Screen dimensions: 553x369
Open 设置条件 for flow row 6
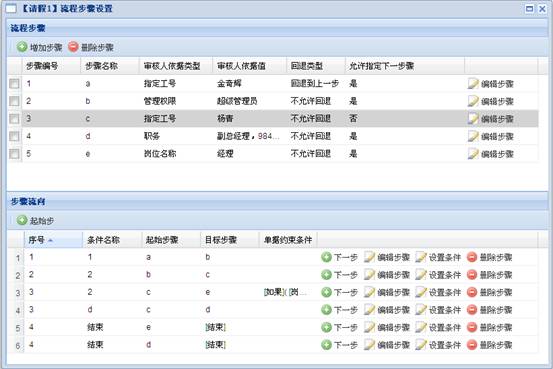tap(438, 345)
